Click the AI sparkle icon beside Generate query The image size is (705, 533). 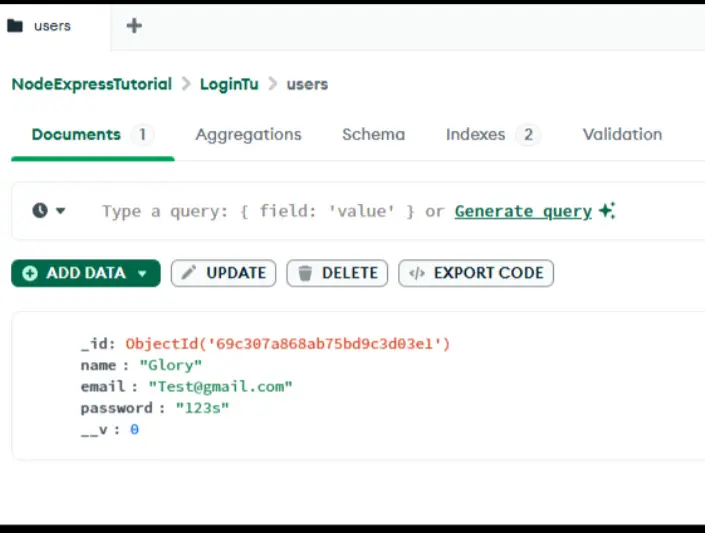coord(607,211)
